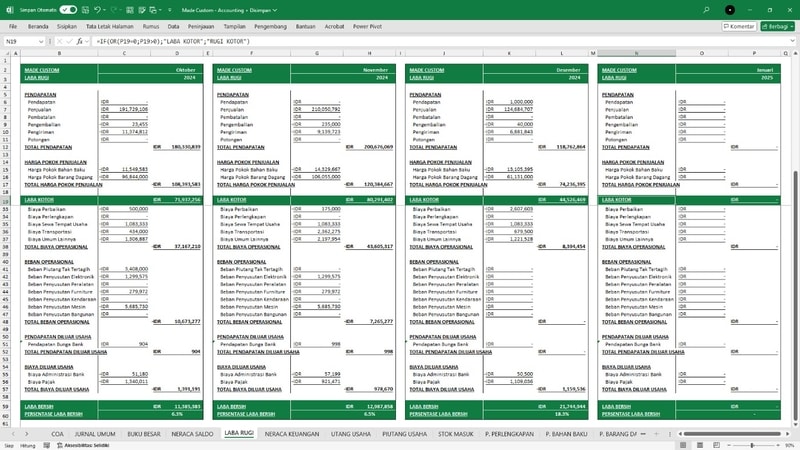The image size is (800, 450).
Task: Switch to Page Layout view icon
Action: [x=699, y=445]
